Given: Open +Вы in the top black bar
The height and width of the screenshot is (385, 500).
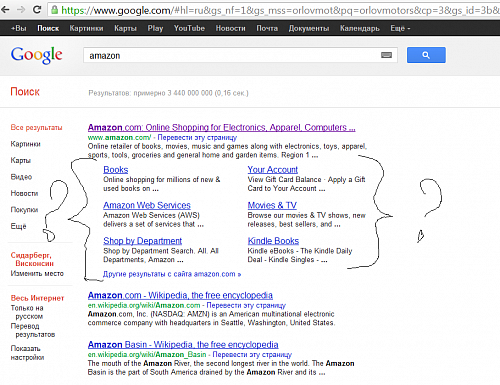Looking at the screenshot, I should (x=19, y=28).
